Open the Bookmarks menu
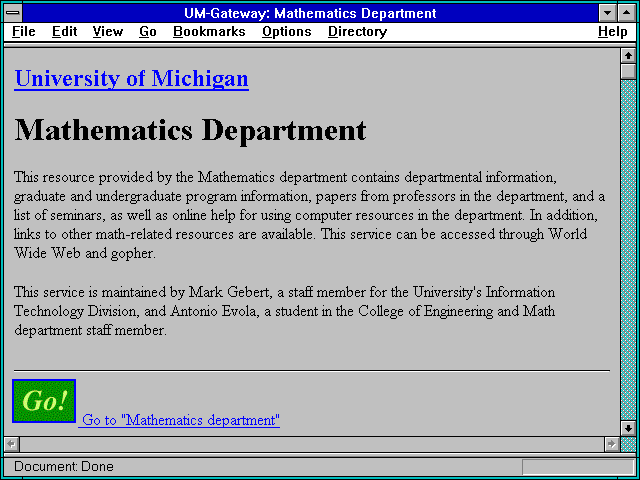The height and width of the screenshot is (480, 640). (209, 32)
